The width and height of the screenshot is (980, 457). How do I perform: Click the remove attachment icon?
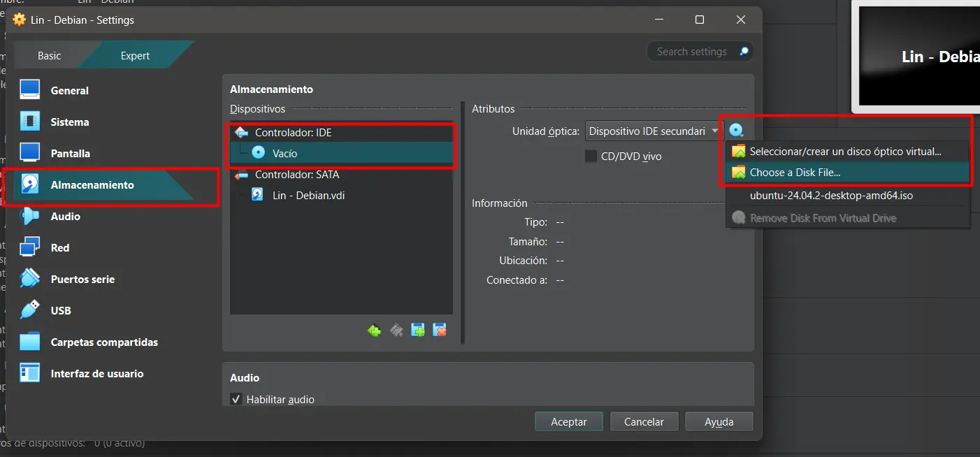pos(440,331)
